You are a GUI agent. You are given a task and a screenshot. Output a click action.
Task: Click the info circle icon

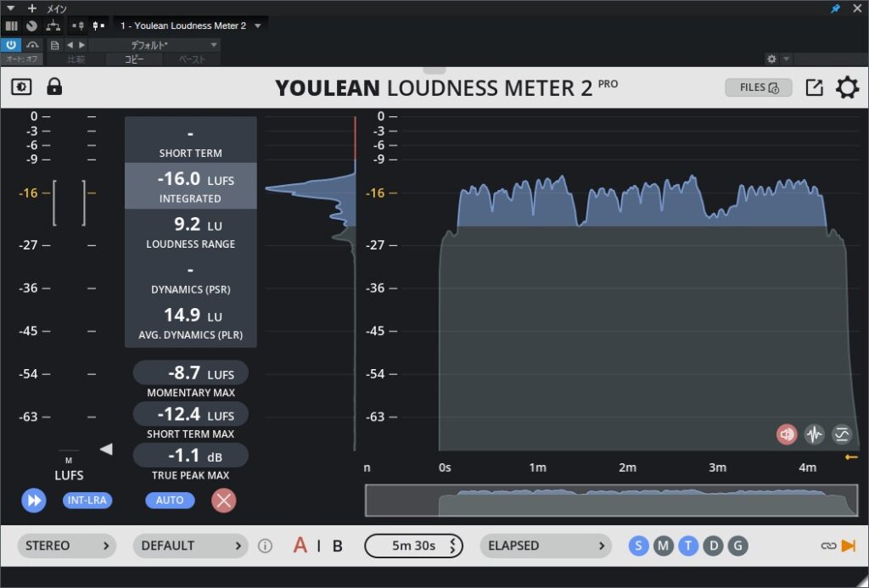(x=265, y=546)
